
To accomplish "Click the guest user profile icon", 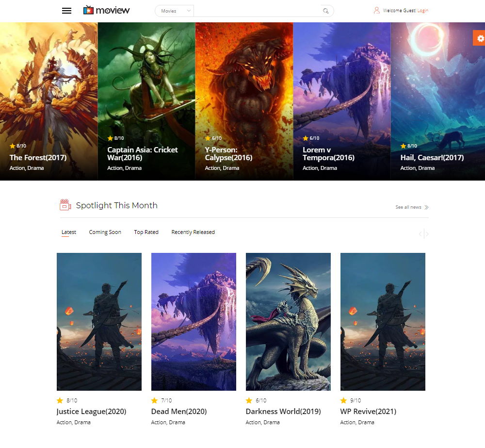I will click(376, 11).
